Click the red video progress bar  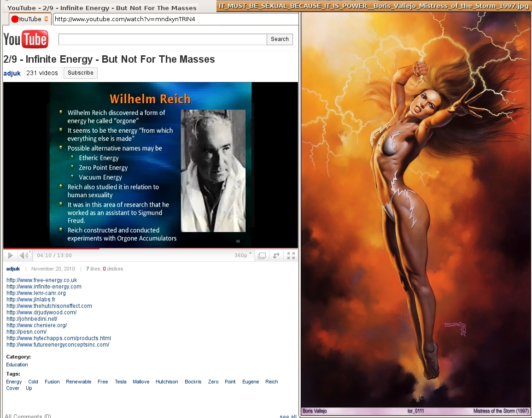pos(51,248)
